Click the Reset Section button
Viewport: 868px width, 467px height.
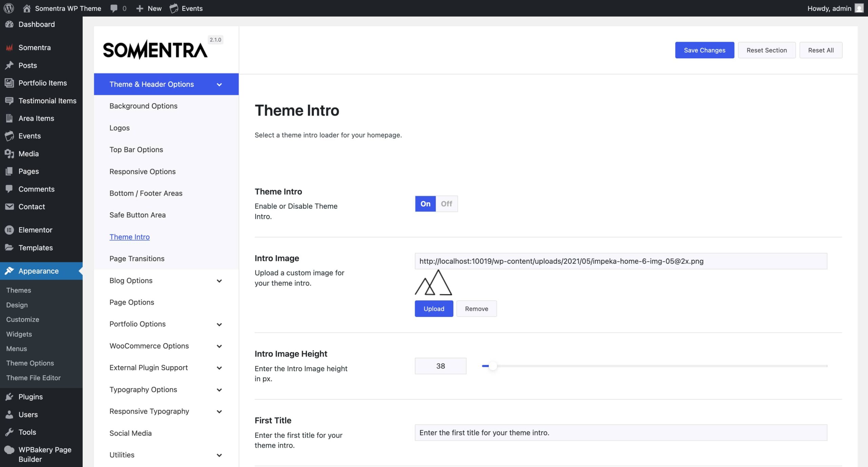[x=767, y=50]
